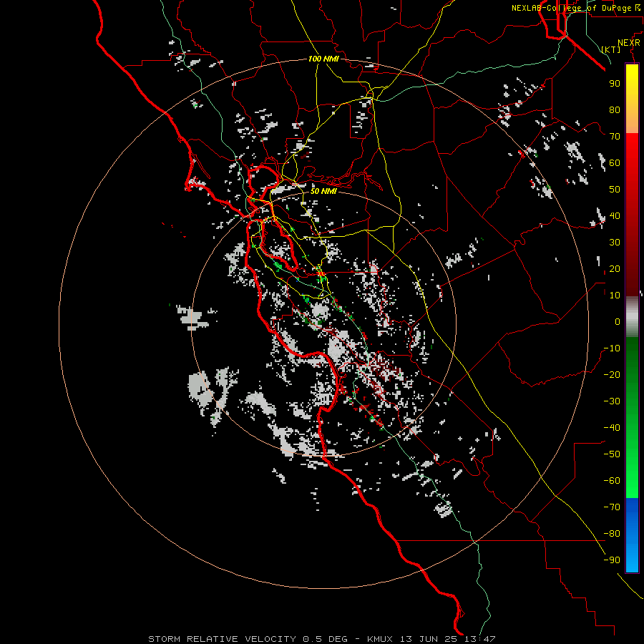Click the "-60" value on velocity scale
Screen dimensions: 644x644
[x=612, y=481]
